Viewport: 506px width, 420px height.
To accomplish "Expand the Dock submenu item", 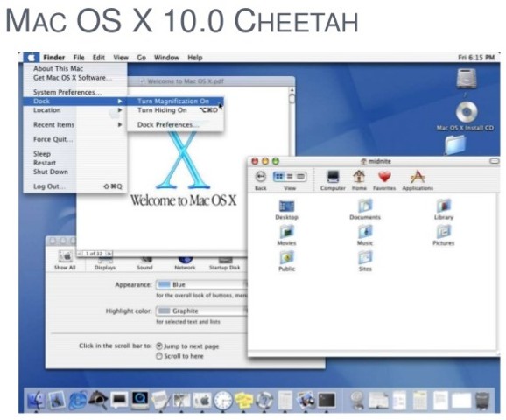I will 75,101.
